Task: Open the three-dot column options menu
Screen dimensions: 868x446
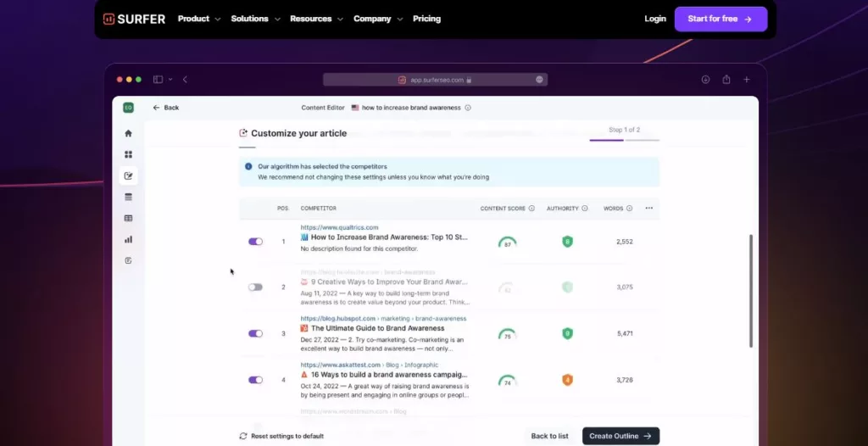Action: coord(648,209)
